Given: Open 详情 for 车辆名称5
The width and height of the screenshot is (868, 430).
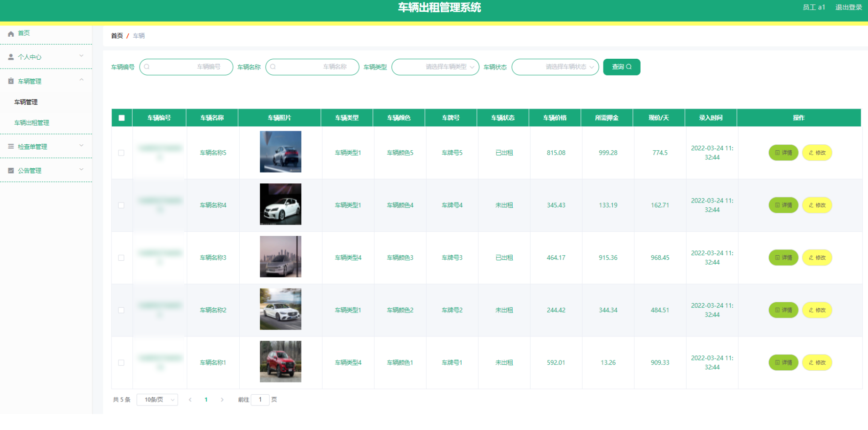Looking at the screenshot, I should coord(783,153).
